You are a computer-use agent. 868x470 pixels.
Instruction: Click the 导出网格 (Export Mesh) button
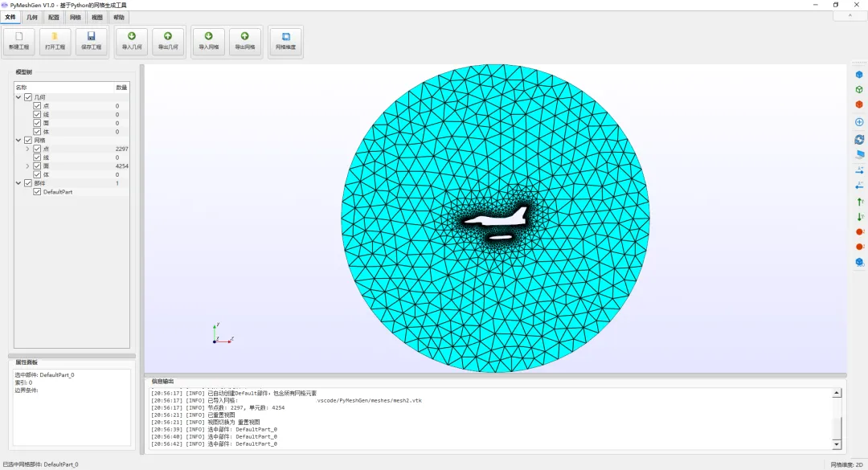[x=244, y=42]
